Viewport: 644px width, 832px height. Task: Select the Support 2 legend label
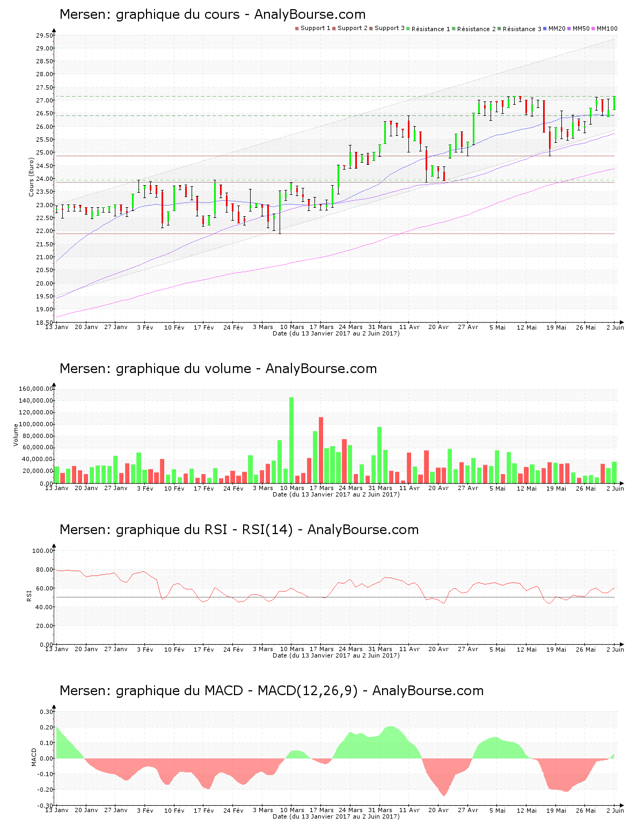point(353,28)
